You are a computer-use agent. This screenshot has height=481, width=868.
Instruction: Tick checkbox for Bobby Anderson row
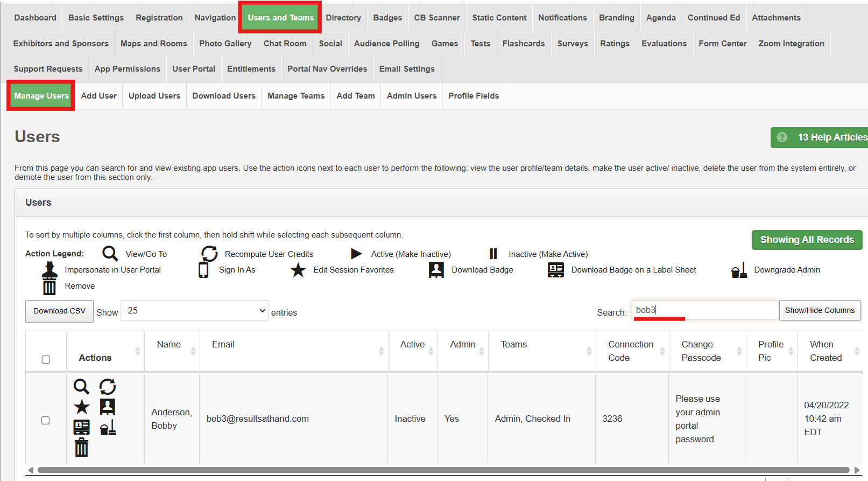(46, 420)
